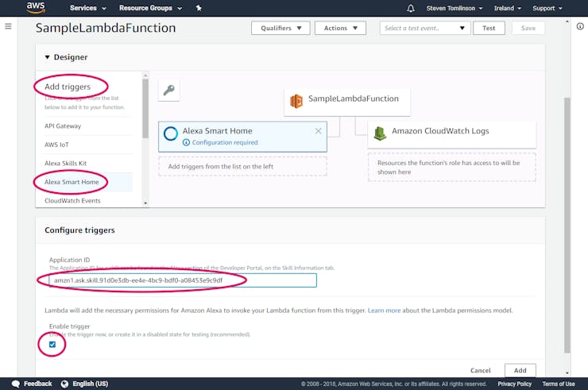Toggle the Enable trigger checkbox

point(52,344)
